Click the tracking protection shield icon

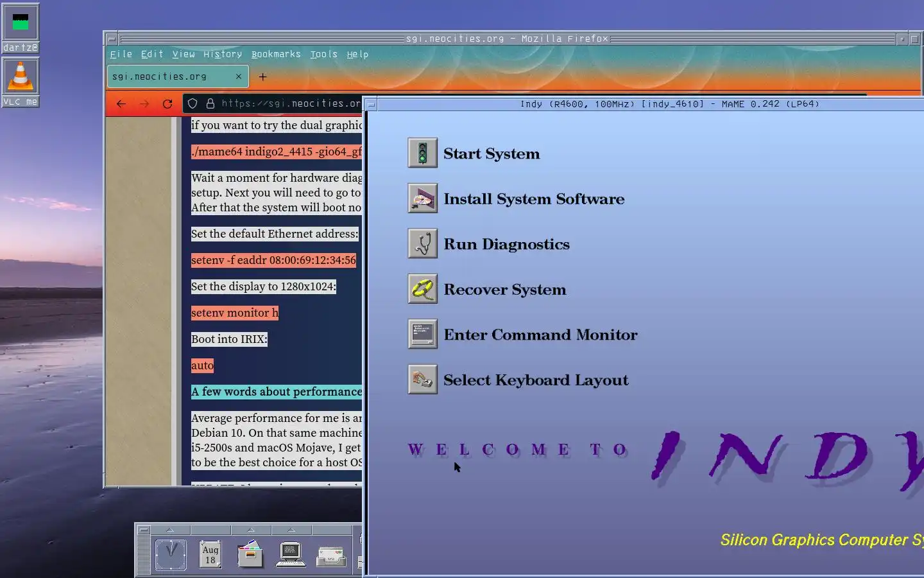point(193,103)
